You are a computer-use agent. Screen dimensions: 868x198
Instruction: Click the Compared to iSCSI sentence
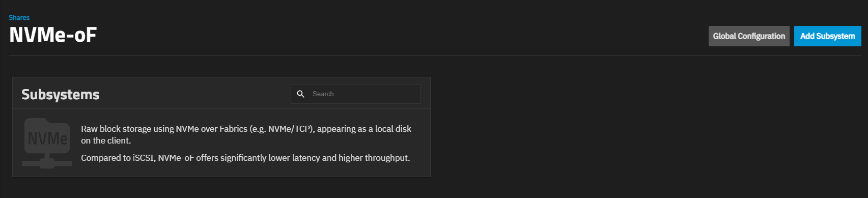[245, 158]
